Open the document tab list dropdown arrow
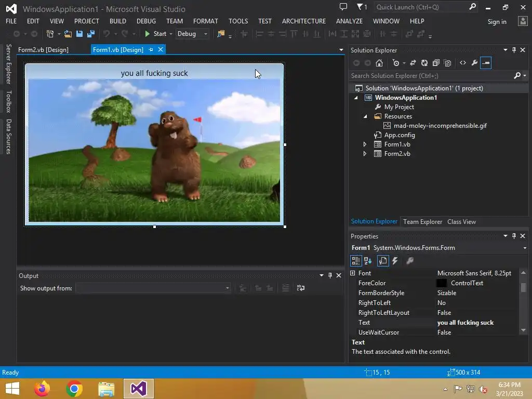The width and height of the screenshot is (532, 399). click(341, 50)
